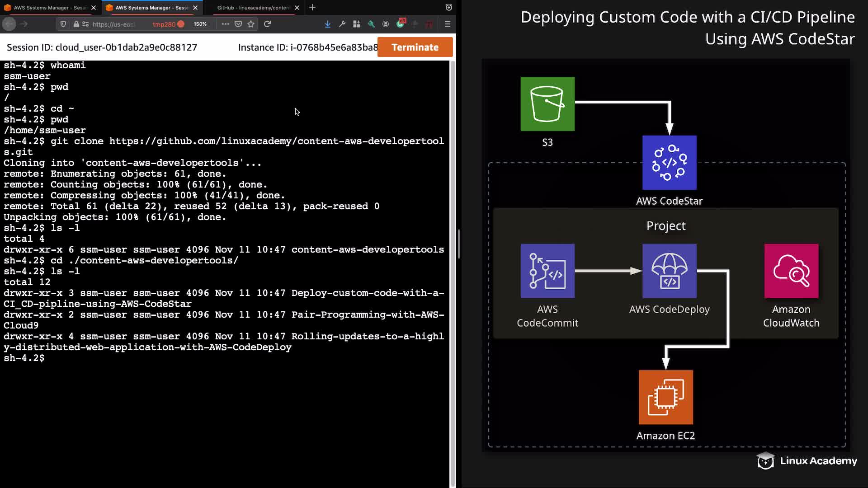Open the downloads arrow icon
This screenshot has width=868, height=488.
click(328, 24)
